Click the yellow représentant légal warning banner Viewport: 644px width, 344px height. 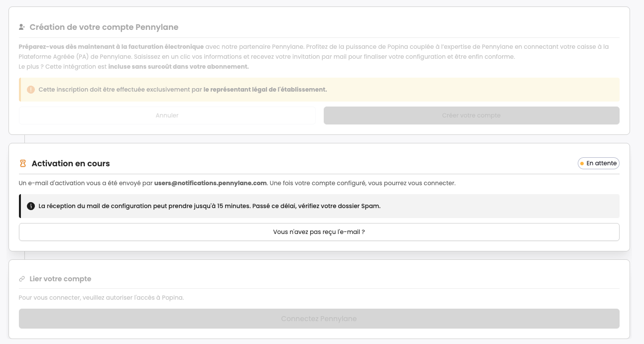click(319, 90)
